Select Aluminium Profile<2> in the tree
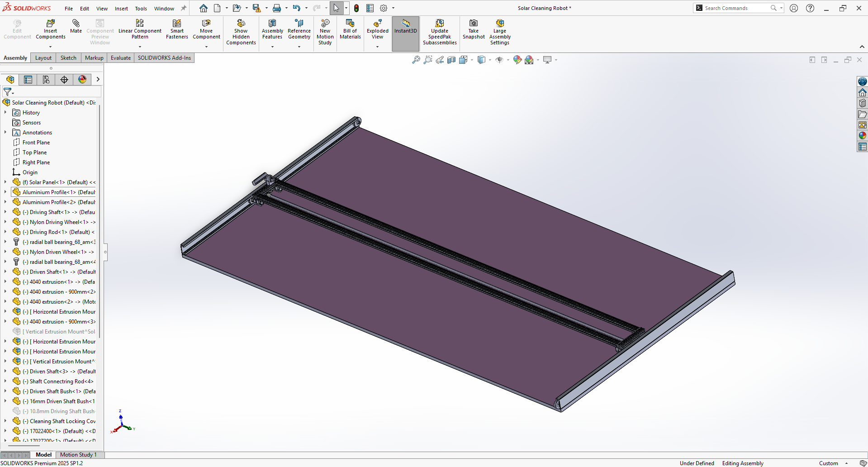The width and height of the screenshot is (868, 467). pos(59,202)
